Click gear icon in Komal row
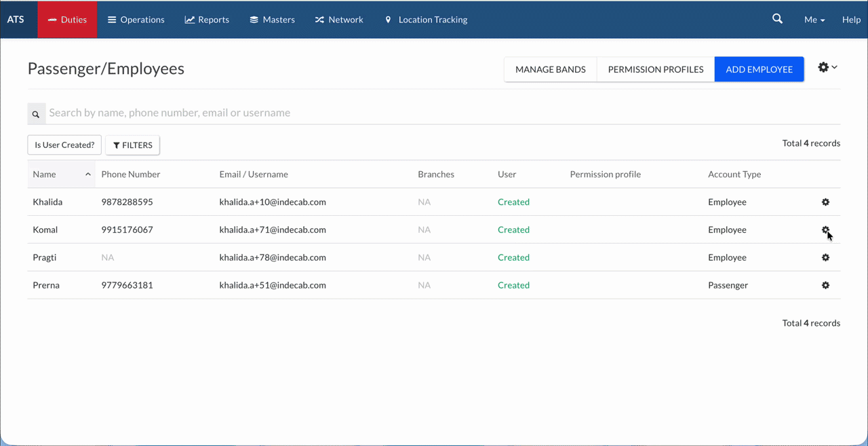 [825, 230]
